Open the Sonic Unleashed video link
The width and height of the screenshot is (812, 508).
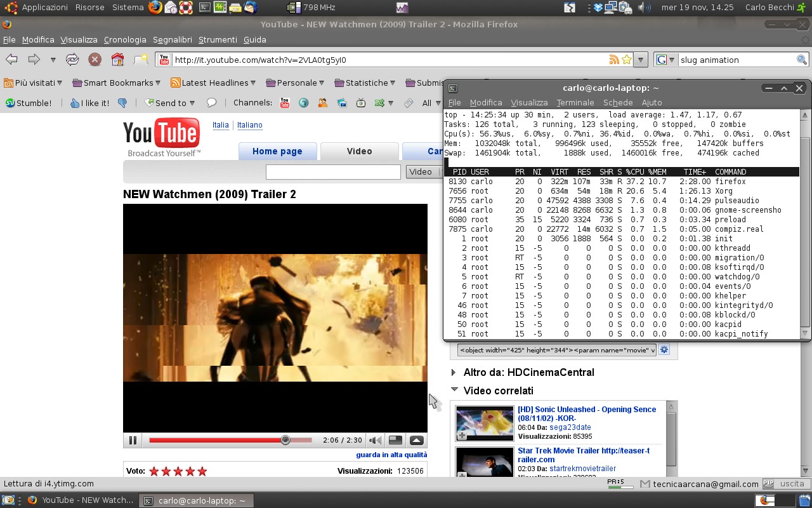587,414
